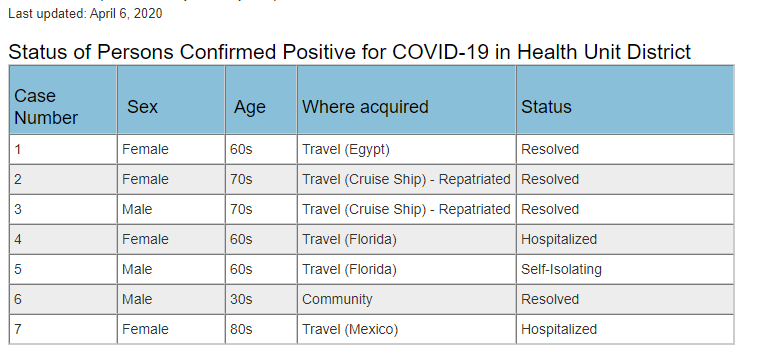Viewport: 758px width, 361px height.
Task: Click case 4's Hospitalized status cell
Action: click(625, 239)
